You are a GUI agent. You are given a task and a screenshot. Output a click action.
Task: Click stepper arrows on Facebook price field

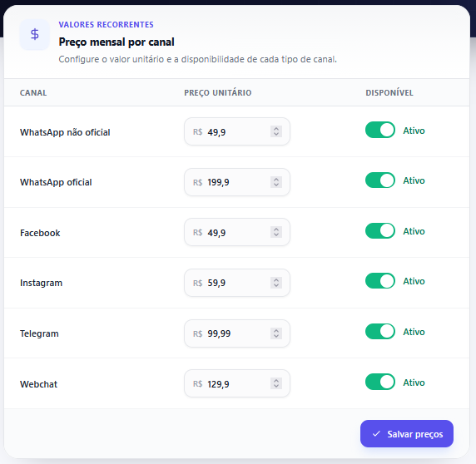[276, 232]
